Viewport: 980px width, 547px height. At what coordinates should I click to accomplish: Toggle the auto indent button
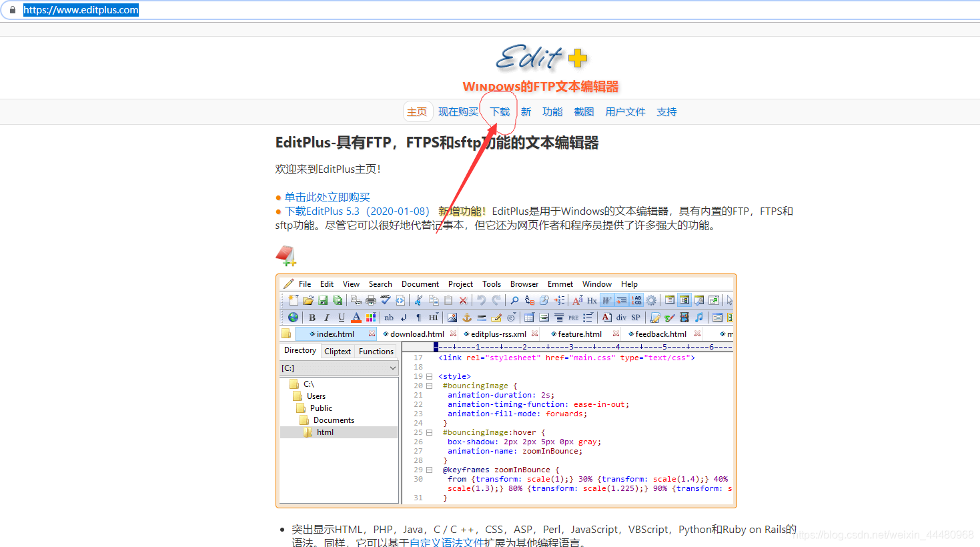pyautogui.click(x=621, y=300)
